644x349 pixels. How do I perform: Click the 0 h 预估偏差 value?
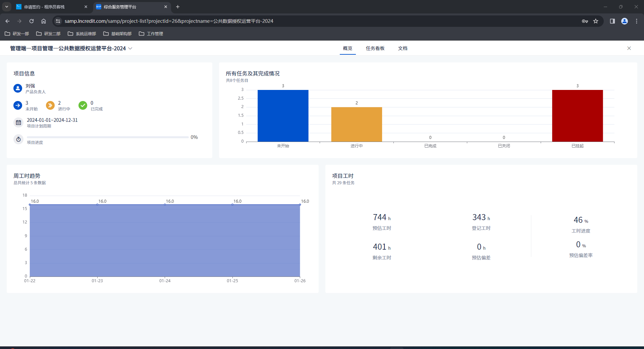[481, 247]
